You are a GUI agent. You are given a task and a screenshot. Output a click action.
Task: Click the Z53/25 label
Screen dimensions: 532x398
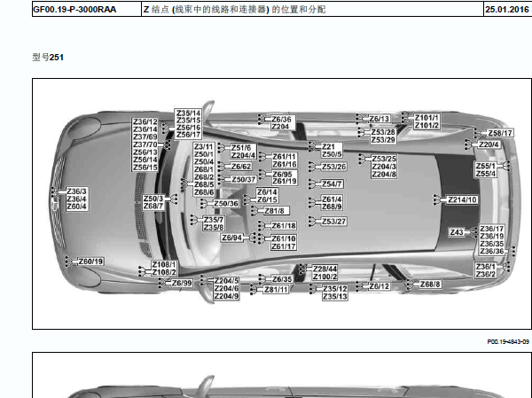[x=384, y=159]
